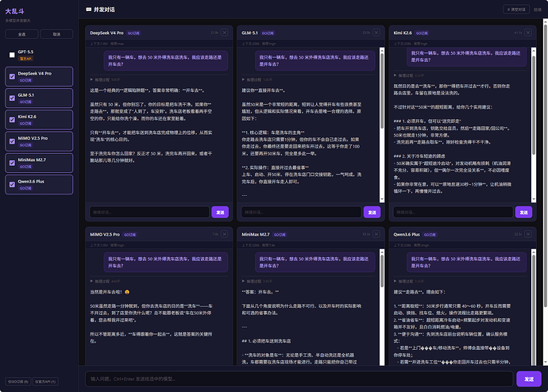Focus the 继续对话 input in DeepSeek V4 Pro panel
This screenshot has width=548, height=392.
click(149, 212)
